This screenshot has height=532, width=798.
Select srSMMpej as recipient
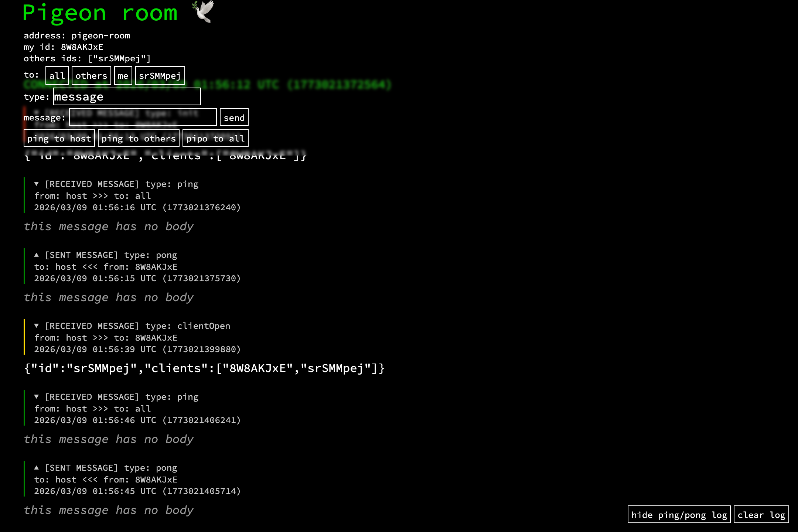click(160, 76)
